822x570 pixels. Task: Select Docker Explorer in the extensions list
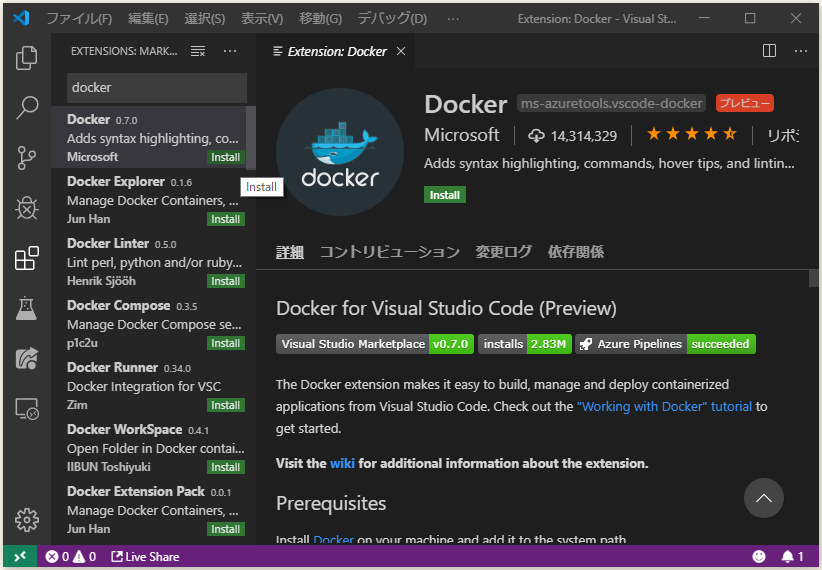pyautogui.click(x=152, y=200)
